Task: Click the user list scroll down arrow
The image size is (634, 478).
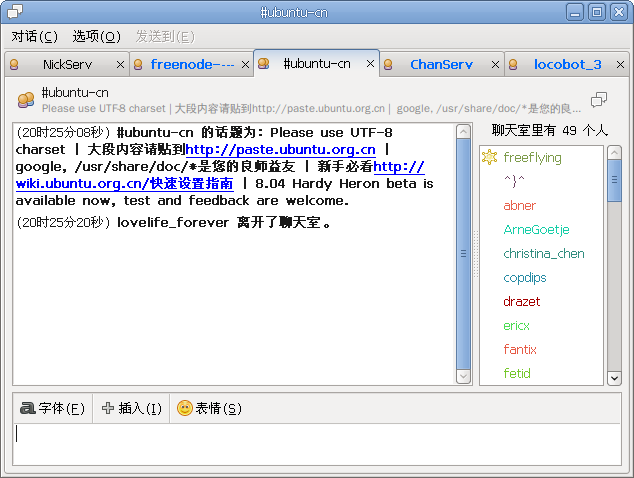Action: (615, 378)
